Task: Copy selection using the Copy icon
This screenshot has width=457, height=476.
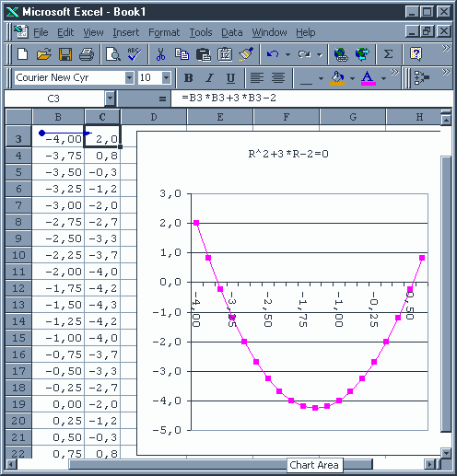Action: (182, 54)
